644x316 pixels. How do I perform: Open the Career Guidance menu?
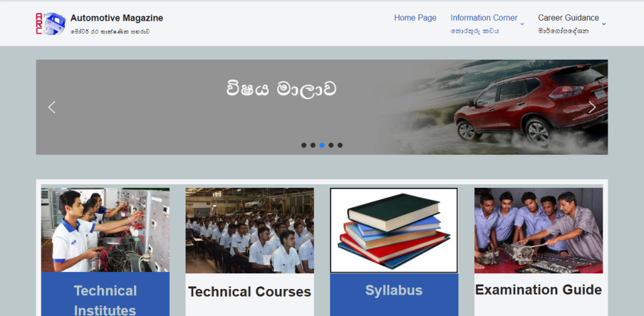tap(568, 18)
